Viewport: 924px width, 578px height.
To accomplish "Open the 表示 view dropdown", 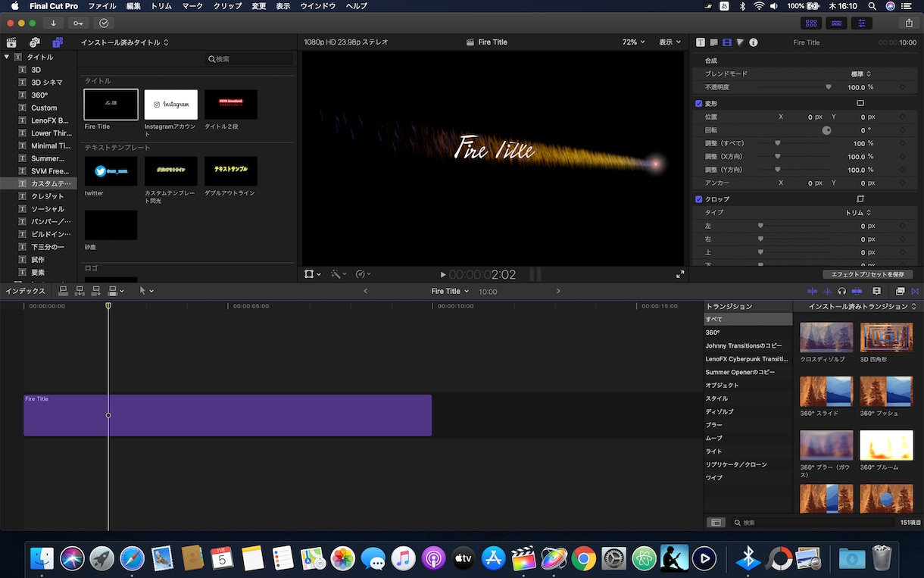I will (x=670, y=42).
